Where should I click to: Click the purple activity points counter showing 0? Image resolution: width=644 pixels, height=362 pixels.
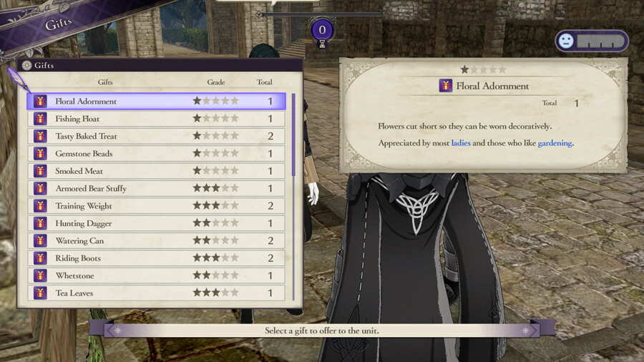coord(322,30)
